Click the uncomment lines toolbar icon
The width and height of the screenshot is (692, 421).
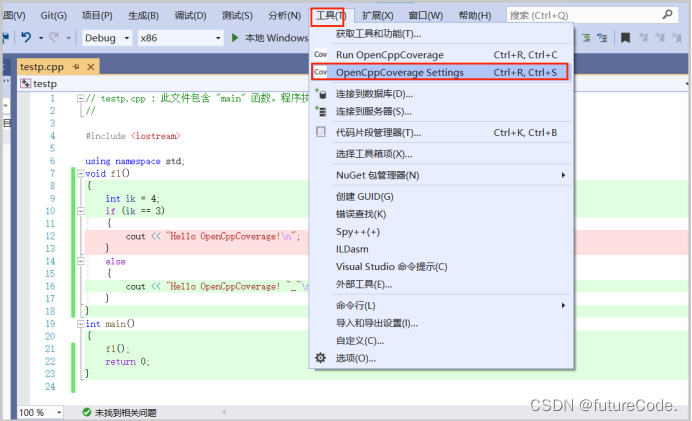pyautogui.click(x=602, y=38)
